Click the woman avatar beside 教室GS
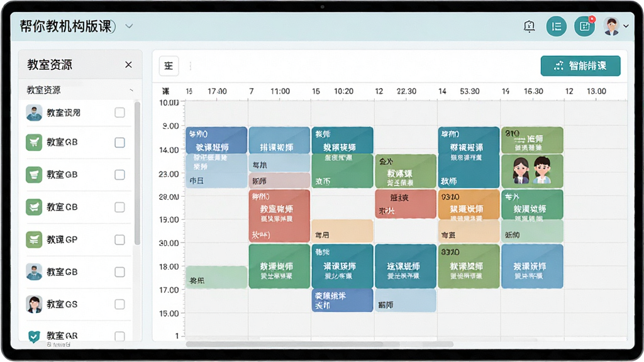Viewport: 644px width, 362px height. [x=34, y=304]
